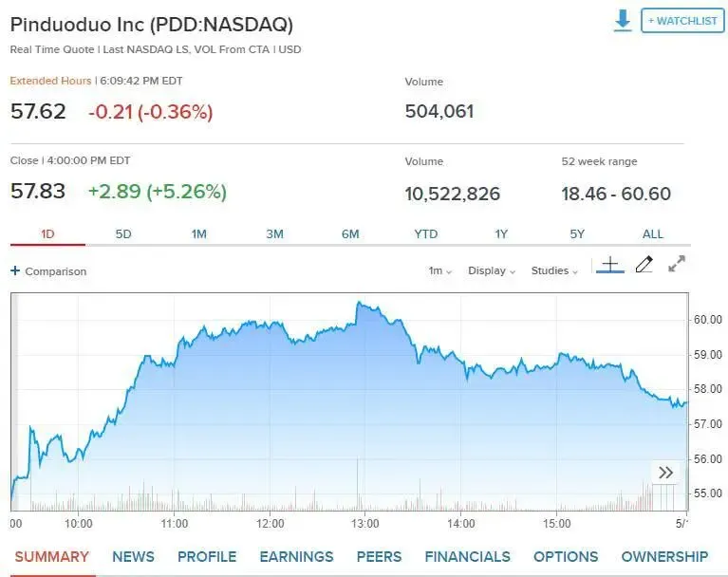Viewport: 728px width, 577px height.
Task: Open the Studies dropdown menu
Action: point(554,270)
